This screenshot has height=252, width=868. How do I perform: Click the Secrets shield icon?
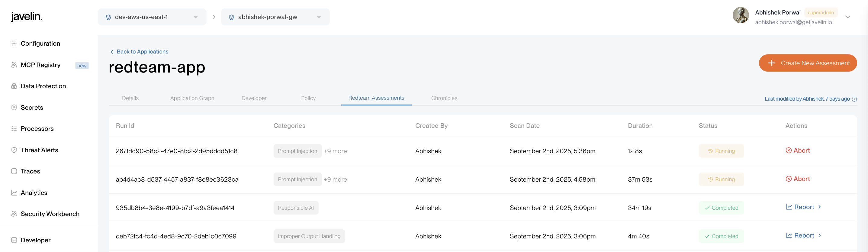(14, 108)
